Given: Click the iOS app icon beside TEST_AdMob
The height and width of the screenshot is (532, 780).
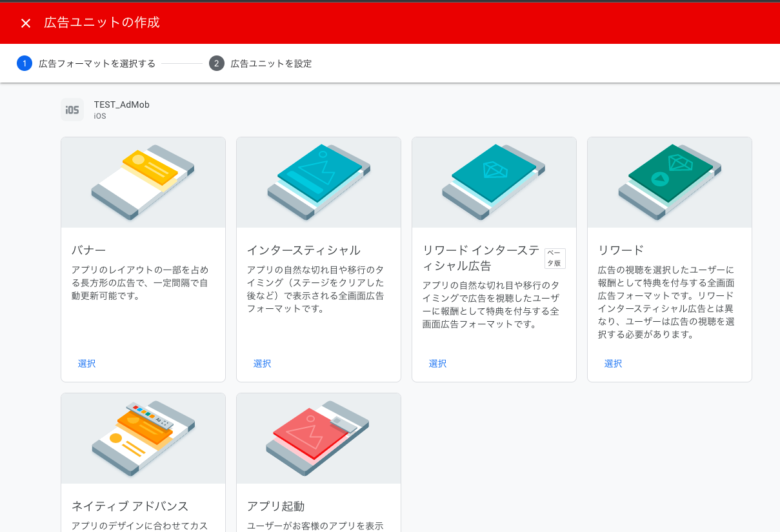Looking at the screenshot, I should coord(72,110).
